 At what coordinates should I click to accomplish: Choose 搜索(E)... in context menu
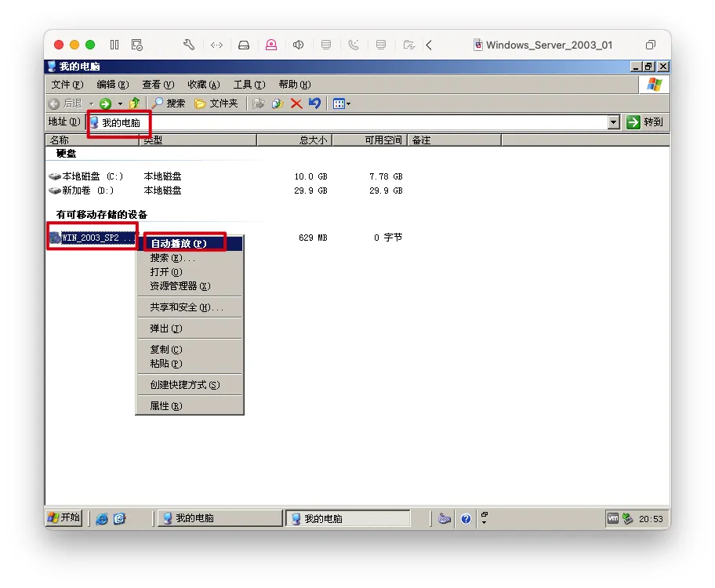pos(190,258)
